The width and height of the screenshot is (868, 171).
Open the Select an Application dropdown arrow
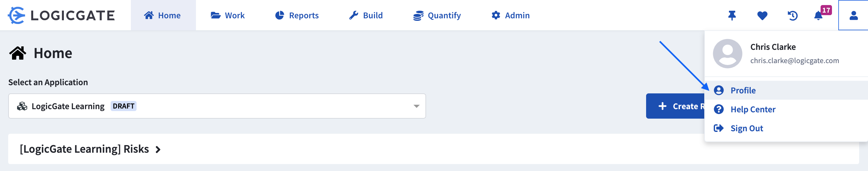tap(417, 106)
